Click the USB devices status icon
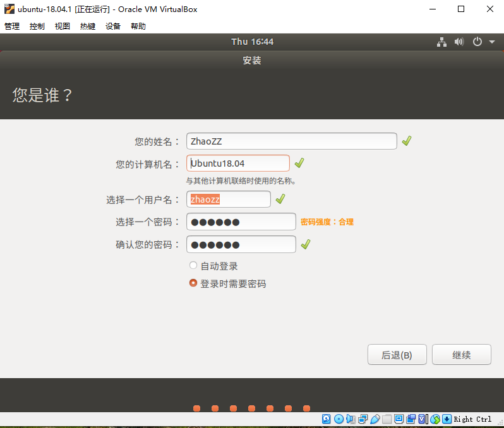 [x=375, y=419]
